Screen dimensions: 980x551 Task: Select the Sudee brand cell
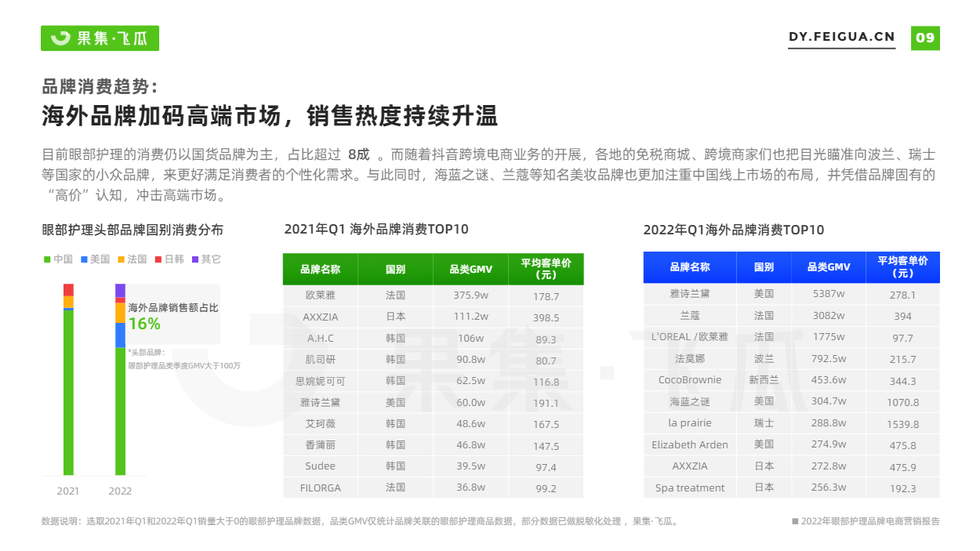[x=320, y=466]
